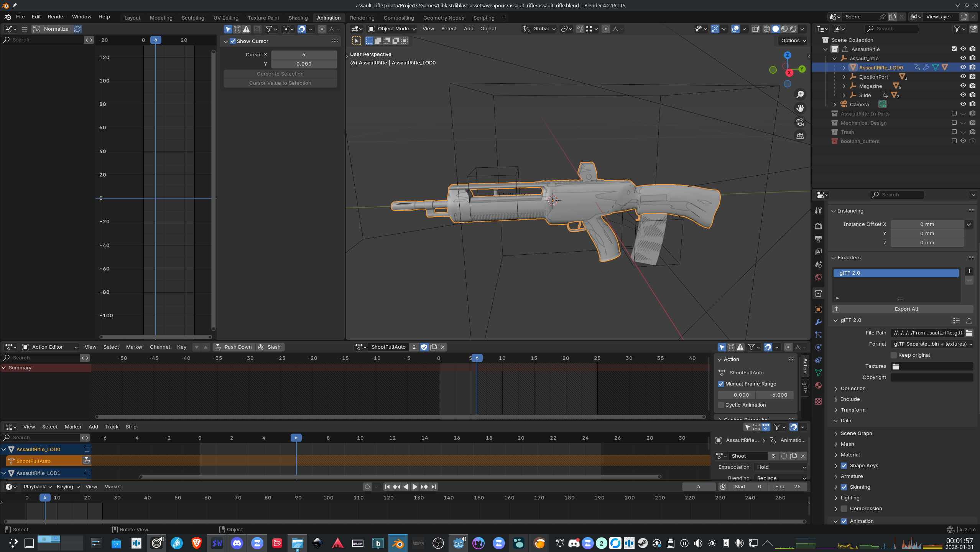Open the Render menu
Screen dimensions: 980x552
point(56,17)
